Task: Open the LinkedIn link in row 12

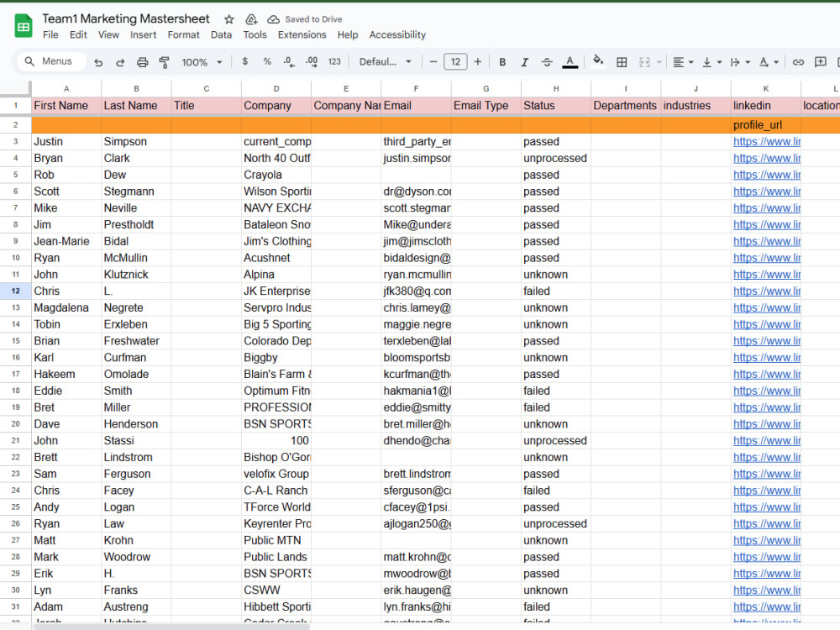Action: pos(767,291)
